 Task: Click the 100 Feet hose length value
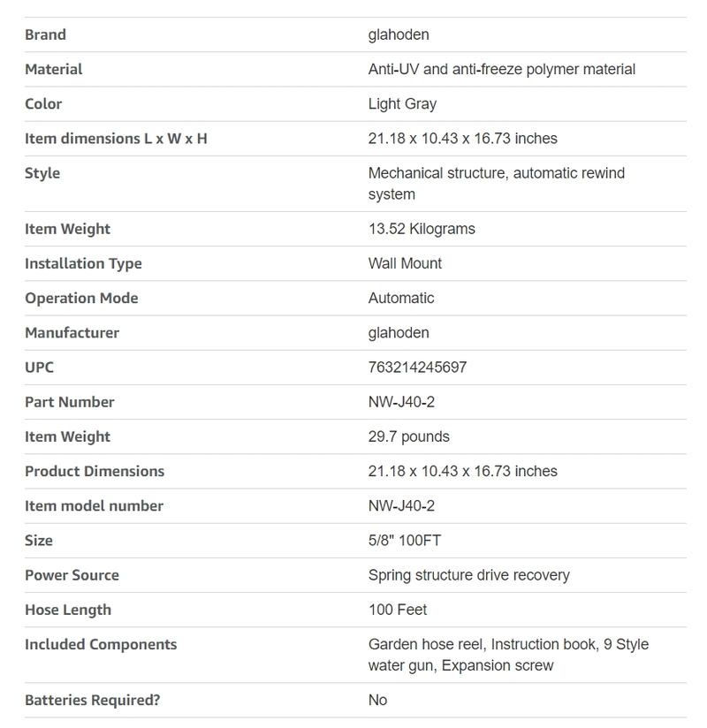398,610
